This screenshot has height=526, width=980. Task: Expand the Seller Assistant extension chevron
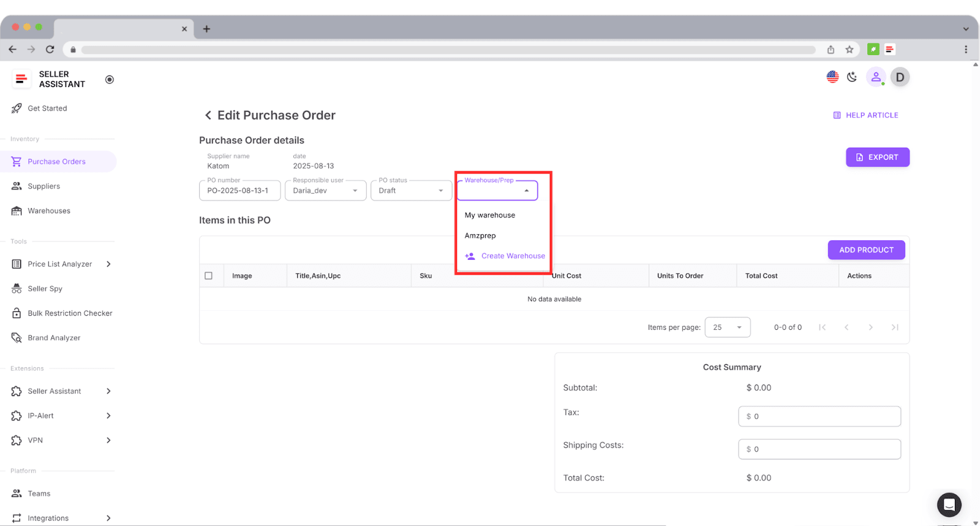pos(108,391)
